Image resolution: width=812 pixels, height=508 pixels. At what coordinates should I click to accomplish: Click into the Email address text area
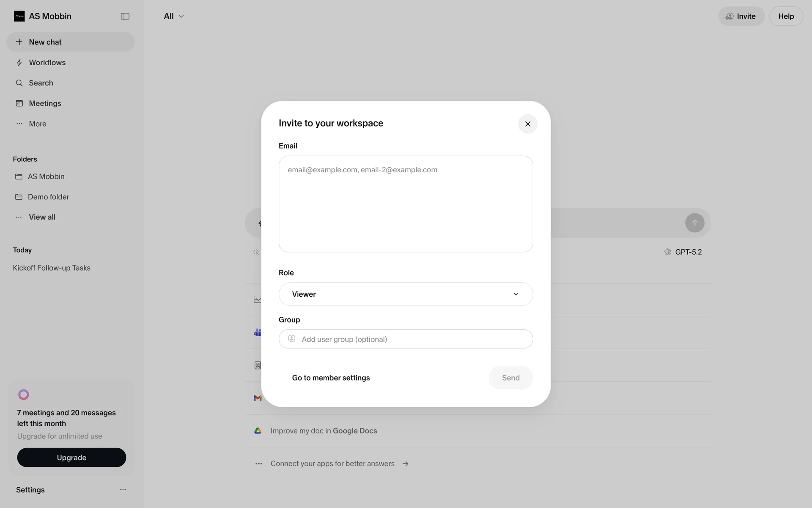pyautogui.click(x=406, y=204)
